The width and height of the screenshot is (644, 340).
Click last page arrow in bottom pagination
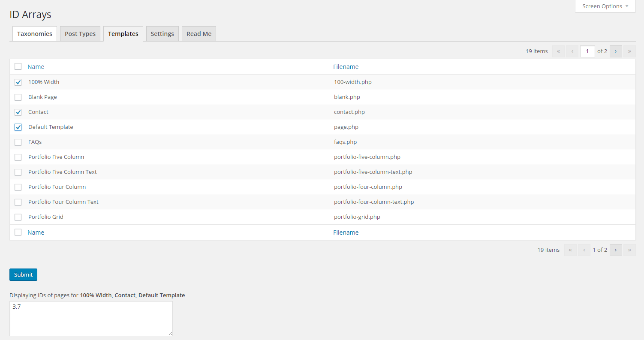click(629, 250)
